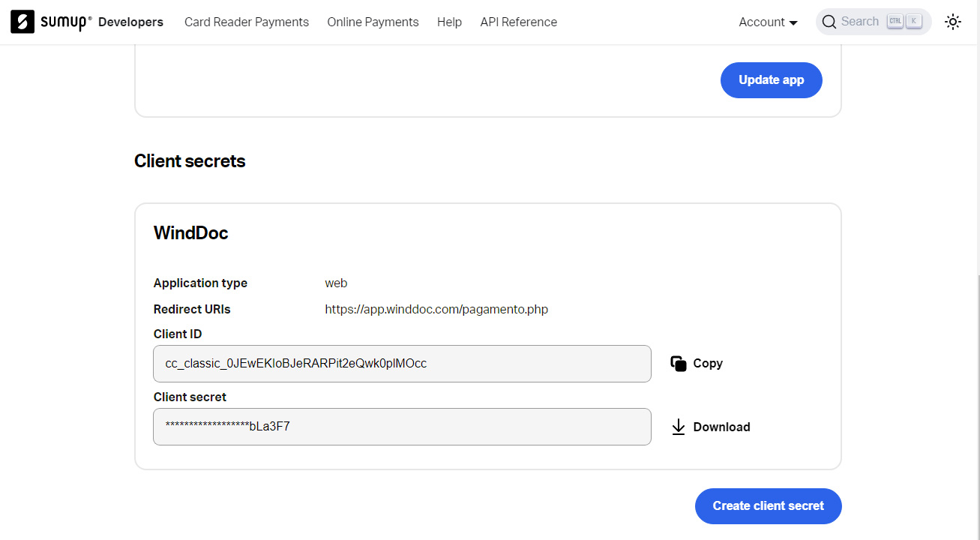Go to the Help page

(449, 22)
